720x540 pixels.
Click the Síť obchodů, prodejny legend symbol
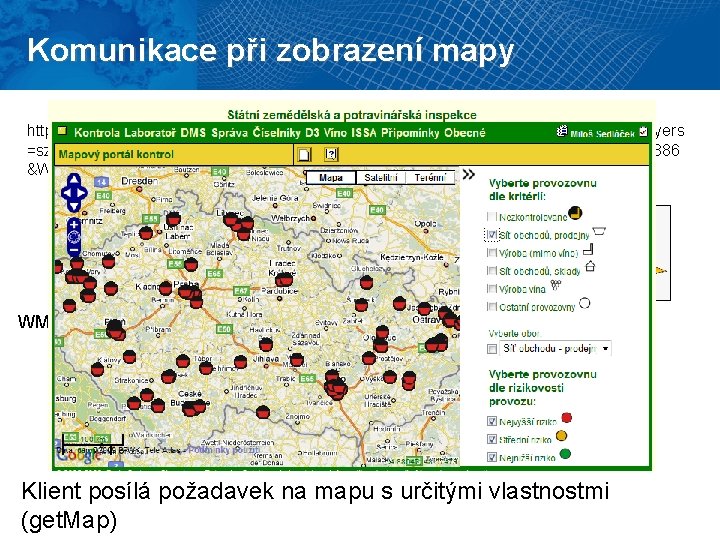pos(599,231)
